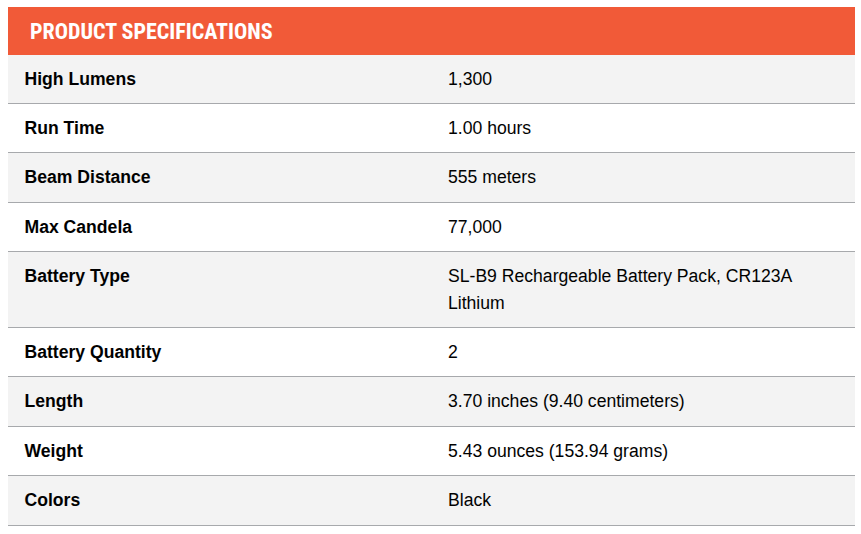861x534 pixels.
Task: Select the Battery Type label
Action: tap(77, 276)
